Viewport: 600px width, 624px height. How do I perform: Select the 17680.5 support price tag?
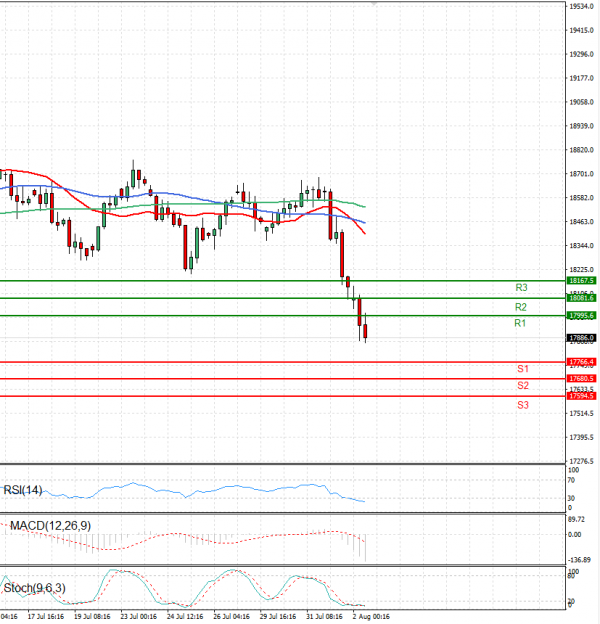pyautogui.click(x=581, y=378)
